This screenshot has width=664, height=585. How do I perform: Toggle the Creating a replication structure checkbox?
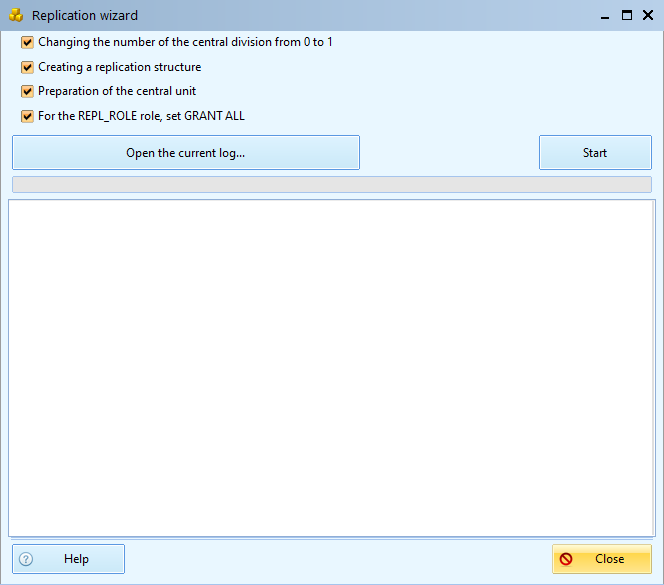27,67
